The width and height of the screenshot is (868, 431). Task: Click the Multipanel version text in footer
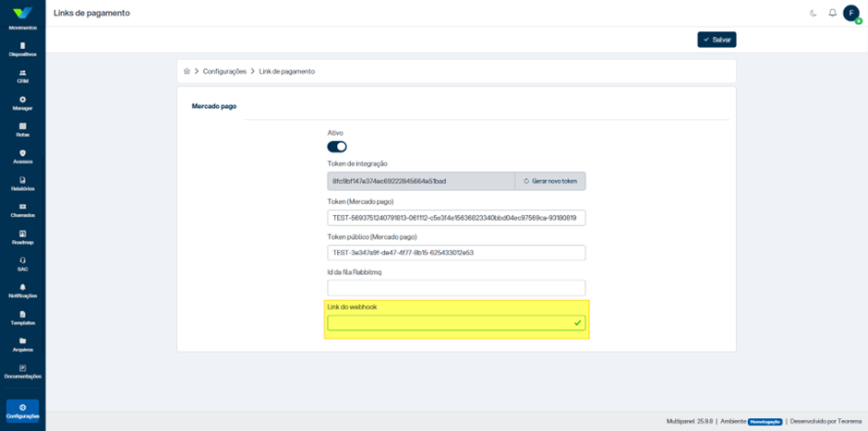pyautogui.click(x=690, y=421)
